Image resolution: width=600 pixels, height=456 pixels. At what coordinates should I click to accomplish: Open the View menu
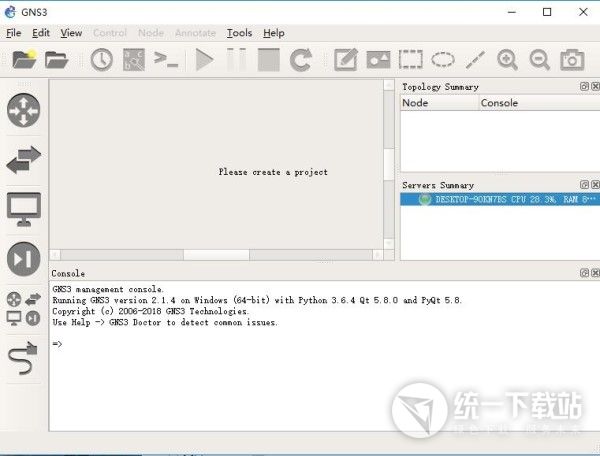point(71,33)
